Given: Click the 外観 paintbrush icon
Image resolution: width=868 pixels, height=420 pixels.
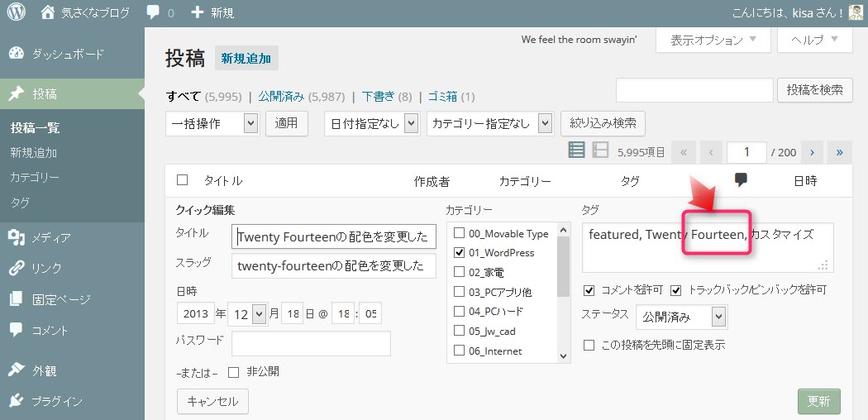Looking at the screenshot, I should pyautogui.click(x=17, y=370).
